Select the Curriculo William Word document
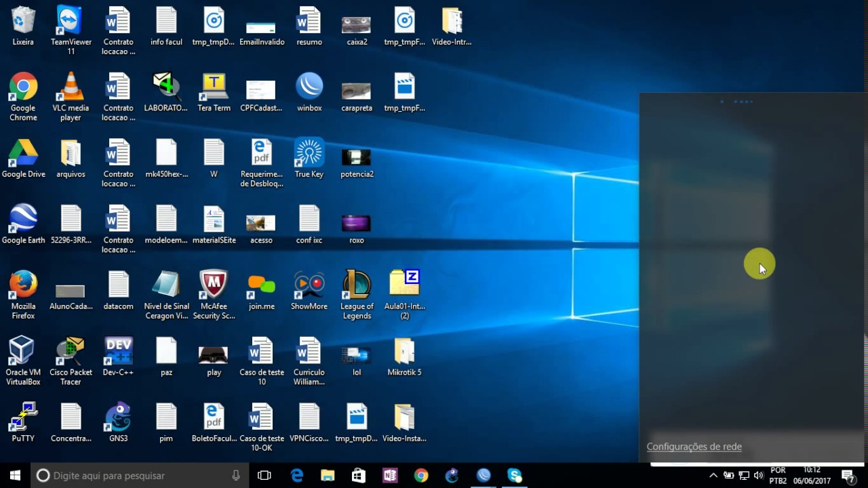The height and width of the screenshot is (488, 868). [309, 361]
